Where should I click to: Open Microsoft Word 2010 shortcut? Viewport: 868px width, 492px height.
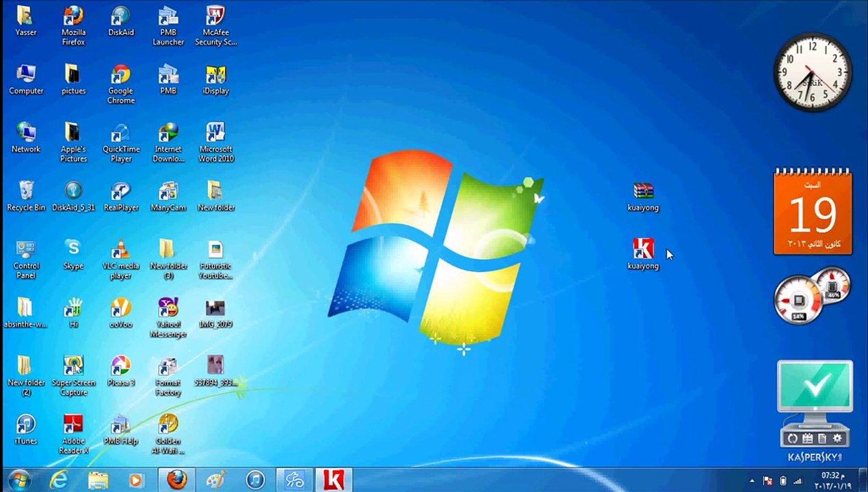pos(216,143)
